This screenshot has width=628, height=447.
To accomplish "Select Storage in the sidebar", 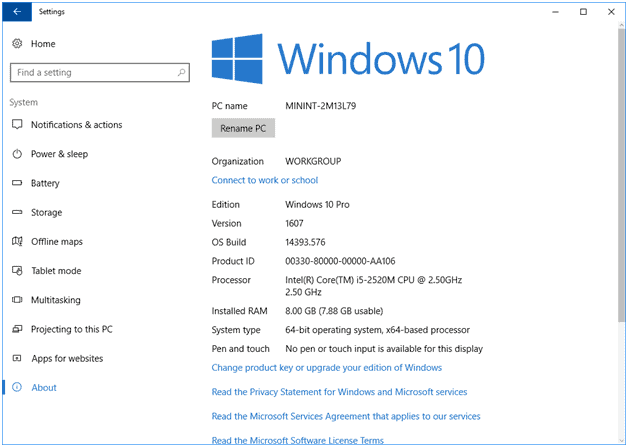I will coord(46,212).
